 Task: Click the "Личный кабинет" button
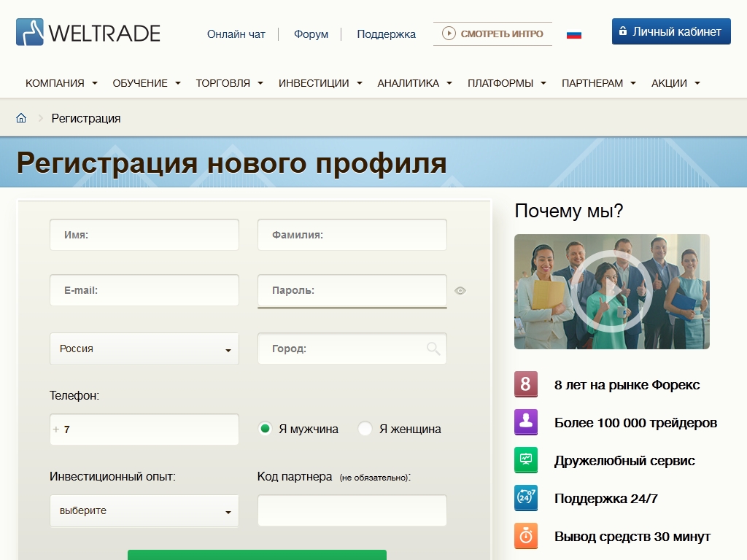point(670,31)
